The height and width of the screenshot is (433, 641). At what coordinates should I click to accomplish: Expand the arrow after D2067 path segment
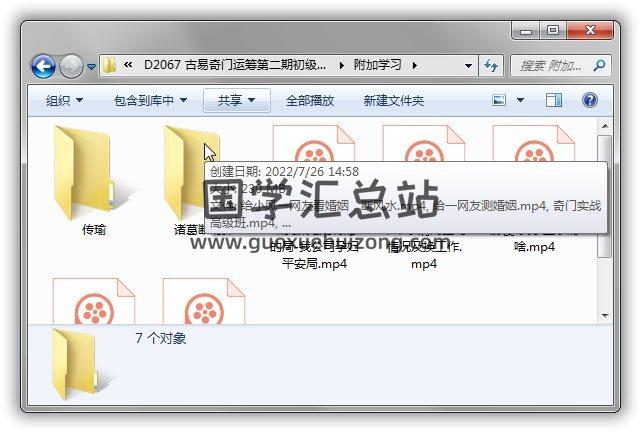[x=341, y=65]
